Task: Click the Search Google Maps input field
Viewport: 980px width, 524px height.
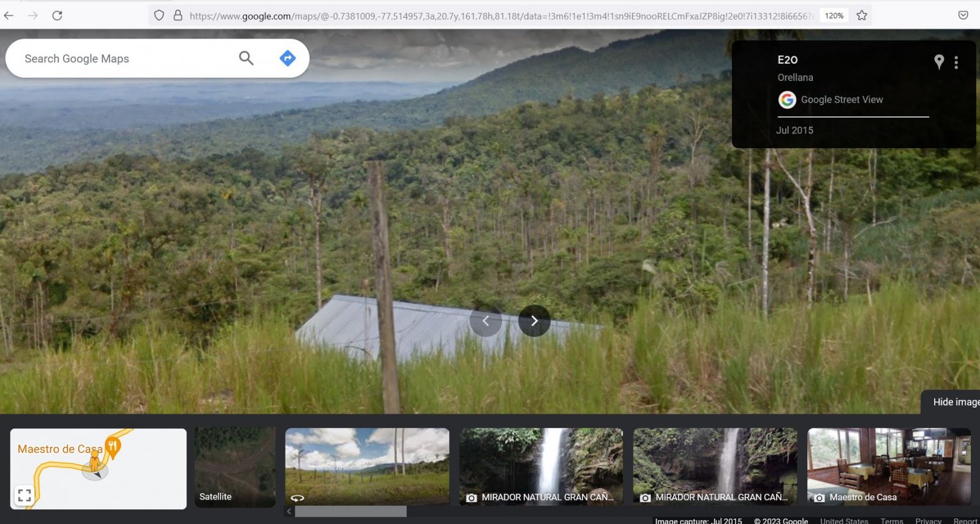Action: 123,59
